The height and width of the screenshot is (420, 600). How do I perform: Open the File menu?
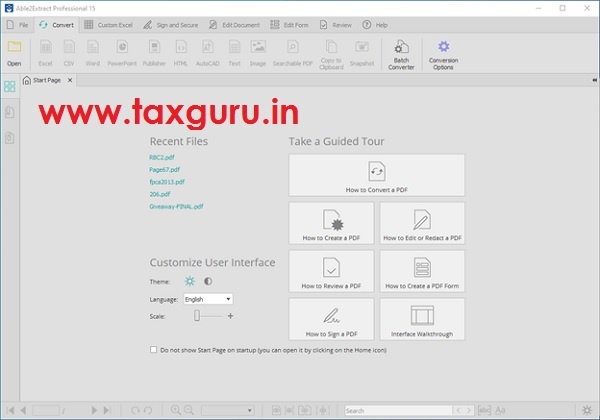click(x=18, y=25)
